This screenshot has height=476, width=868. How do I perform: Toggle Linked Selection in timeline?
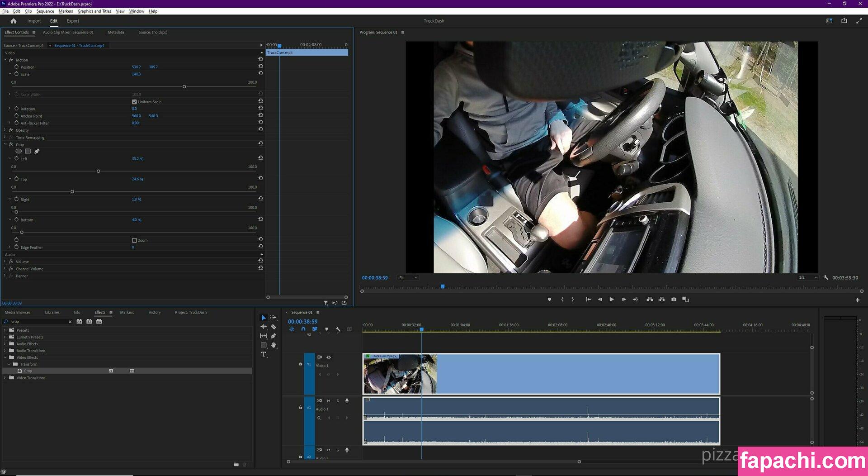point(315,329)
